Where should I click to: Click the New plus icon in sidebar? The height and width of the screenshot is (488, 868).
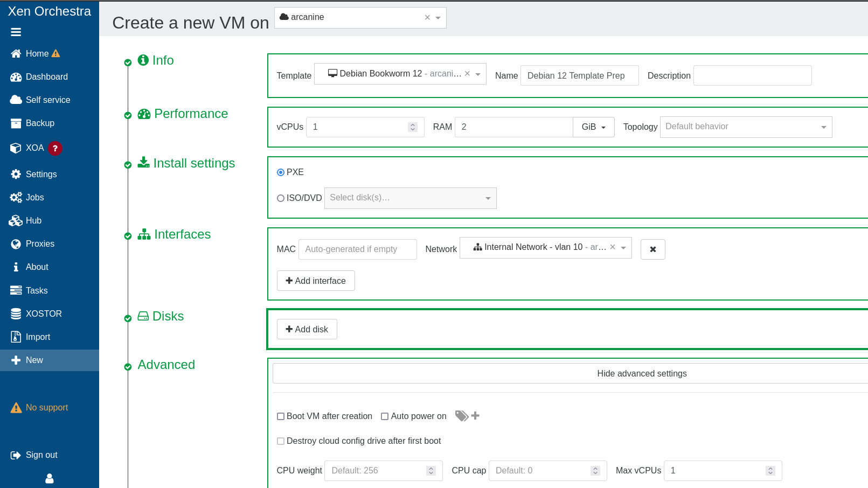coord(16,360)
